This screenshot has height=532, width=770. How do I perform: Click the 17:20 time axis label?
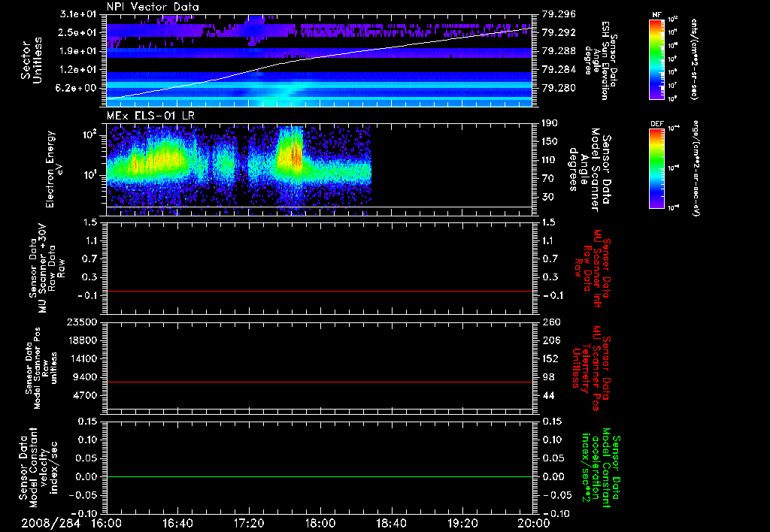coord(249,523)
